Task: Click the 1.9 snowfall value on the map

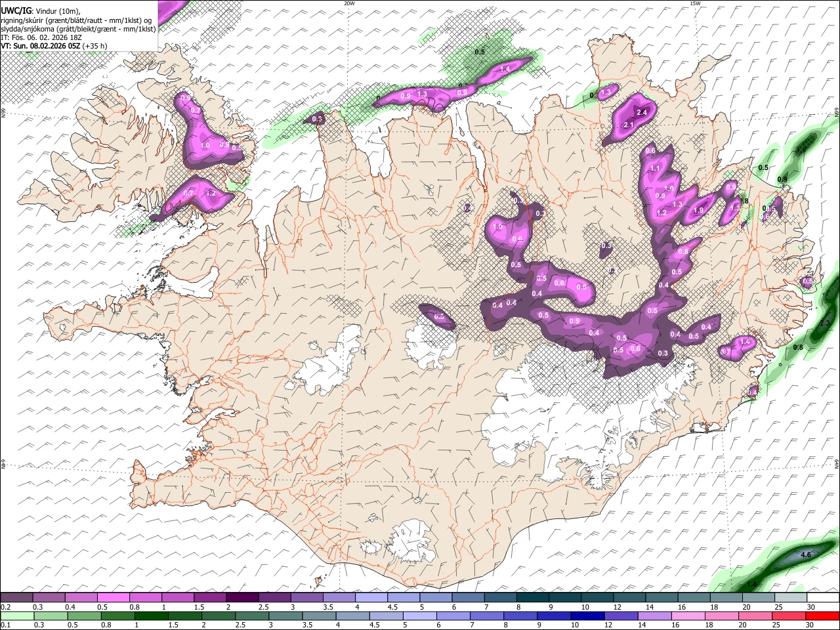Action: (698, 211)
